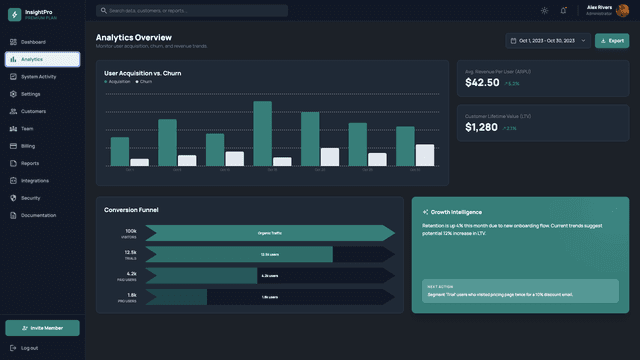Click the magnifier icon in search bar
The width and height of the screenshot is (640, 360).
pos(104,11)
